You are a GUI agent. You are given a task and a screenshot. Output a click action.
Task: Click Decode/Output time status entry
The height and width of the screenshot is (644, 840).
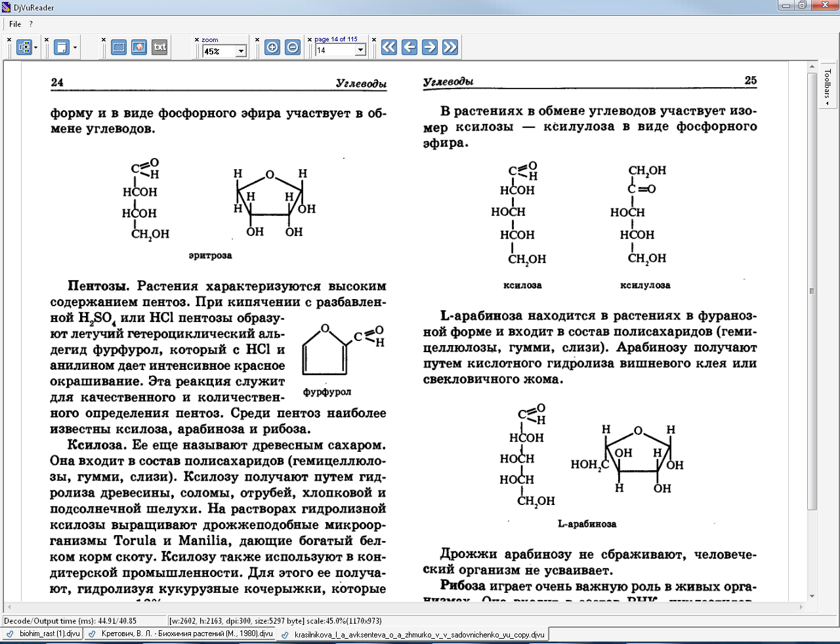(70, 620)
